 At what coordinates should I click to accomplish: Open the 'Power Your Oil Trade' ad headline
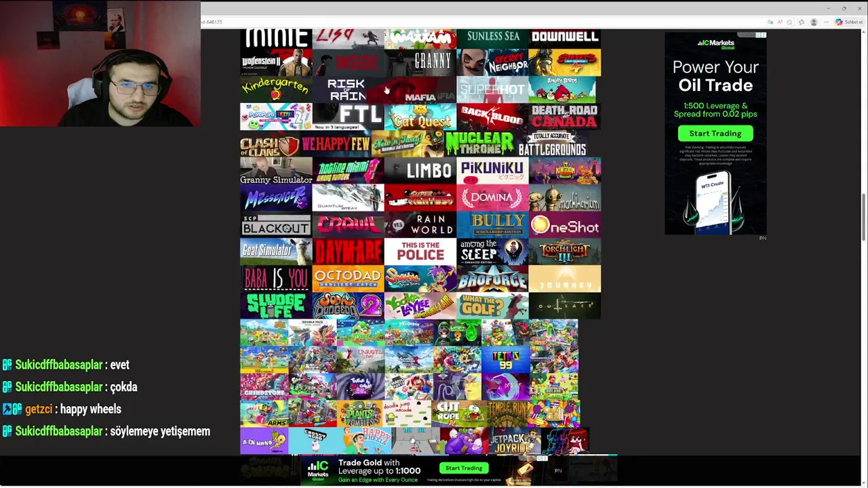click(x=715, y=76)
